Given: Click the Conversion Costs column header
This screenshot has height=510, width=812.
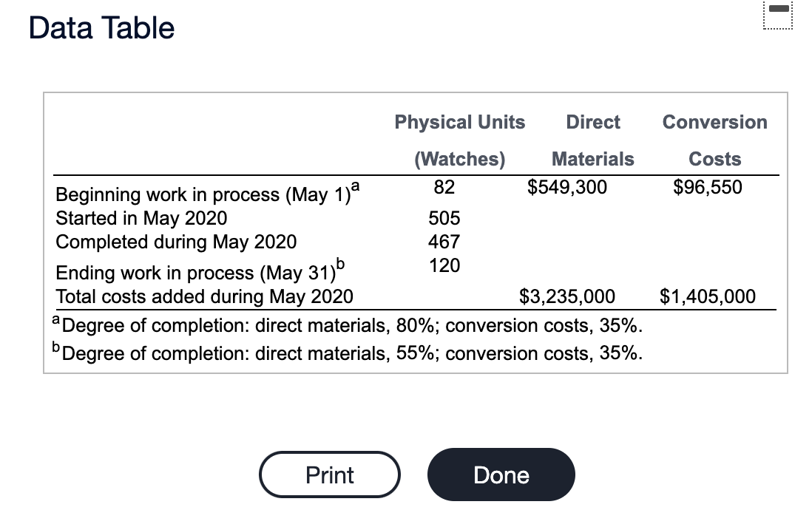Looking at the screenshot, I should pos(714,140).
